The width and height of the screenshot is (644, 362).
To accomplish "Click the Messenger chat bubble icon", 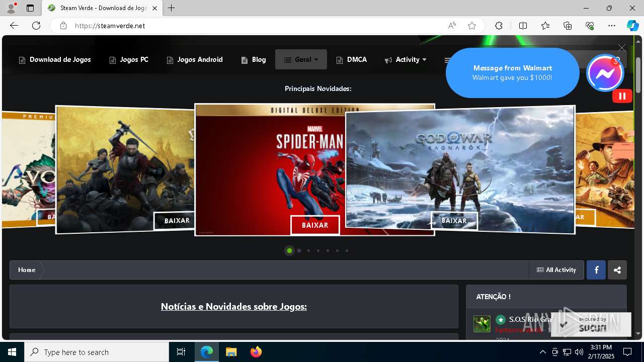I will tap(605, 73).
